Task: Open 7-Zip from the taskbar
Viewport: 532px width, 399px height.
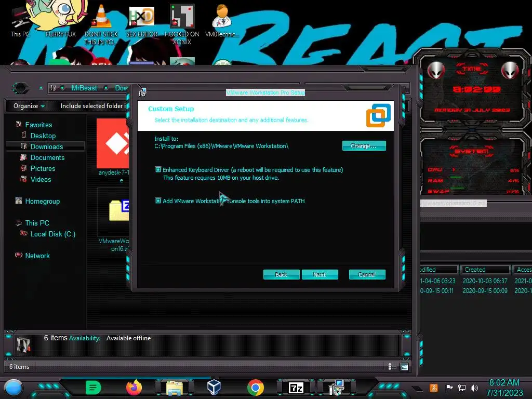Action: pyautogui.click(x=296, y=388)
